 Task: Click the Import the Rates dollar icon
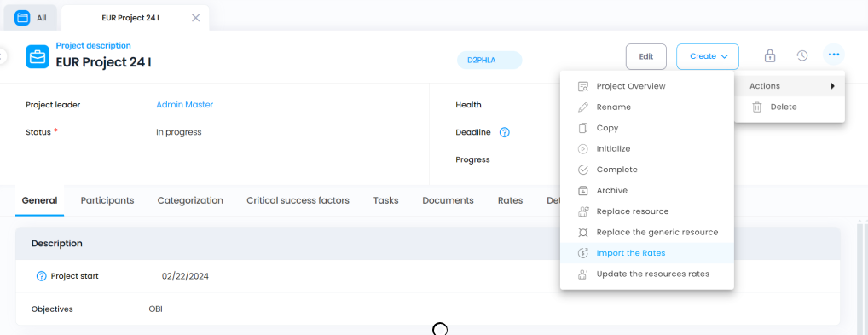click(x=582, y=253)
